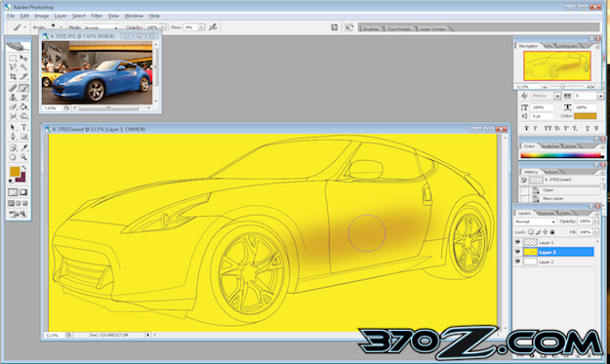
Task: Select the Type tool in the toolbox
Action: click(x=23, y=127)
